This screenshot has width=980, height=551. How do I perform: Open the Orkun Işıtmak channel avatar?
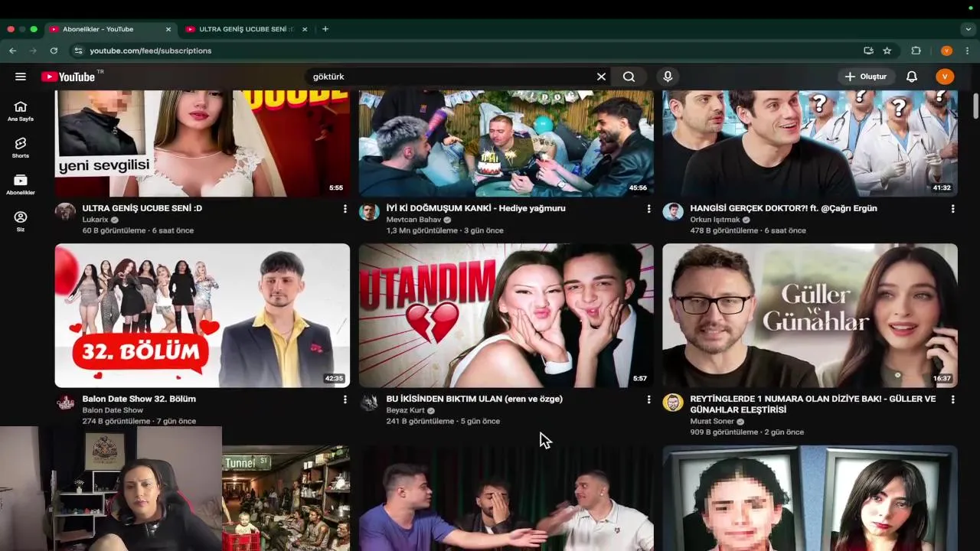672,212
